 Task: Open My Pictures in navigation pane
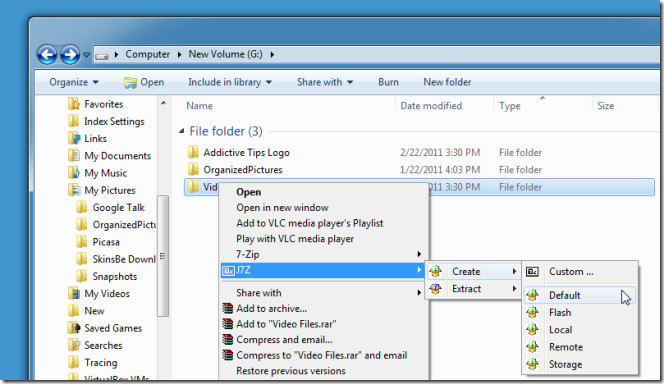(x=102, y=190)
